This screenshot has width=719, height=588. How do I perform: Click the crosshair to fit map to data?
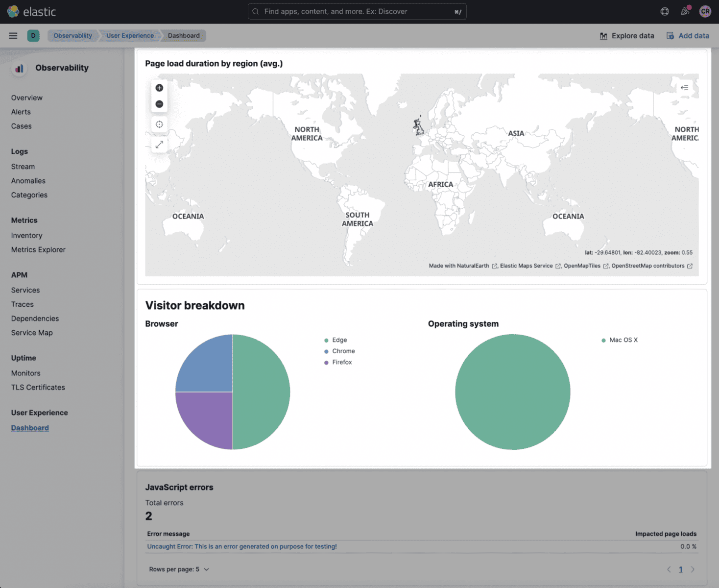pos(159,124)
